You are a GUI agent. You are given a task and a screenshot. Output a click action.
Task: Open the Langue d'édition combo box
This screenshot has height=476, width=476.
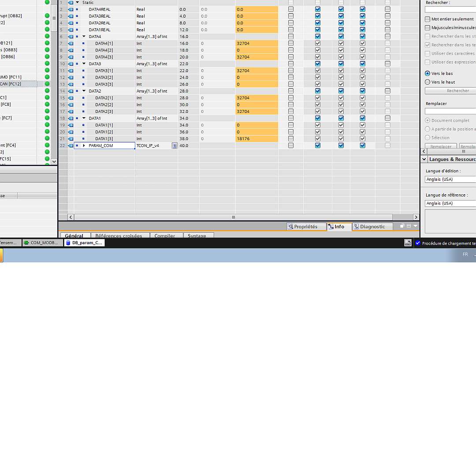[x=450, y=179]
